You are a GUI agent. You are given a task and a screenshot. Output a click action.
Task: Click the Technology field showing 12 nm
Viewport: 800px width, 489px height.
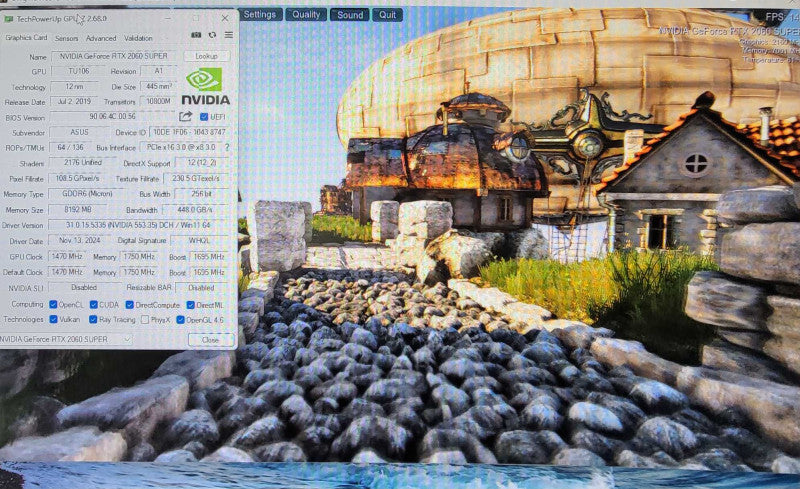pos(74,86)
